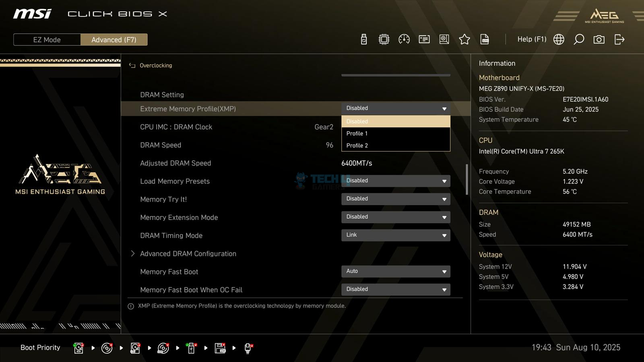Viewport: 644px width, 362px height.
Task: Switch to EZ Mode
Action: [47, 40]
